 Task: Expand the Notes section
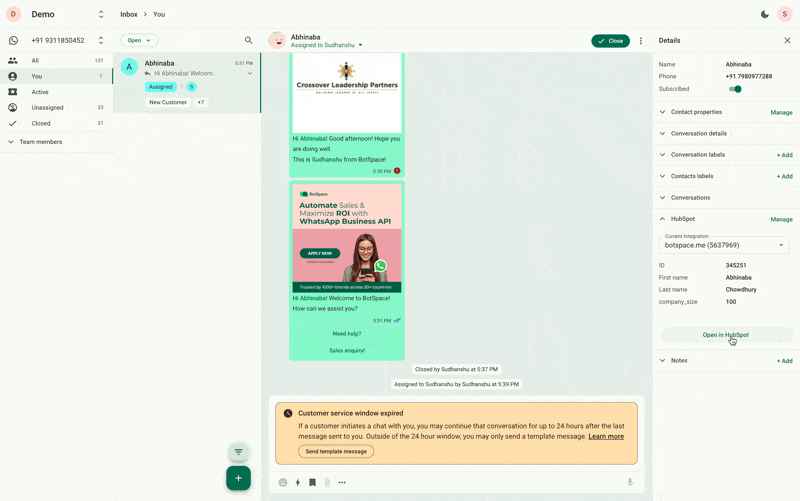pos(662,360)
